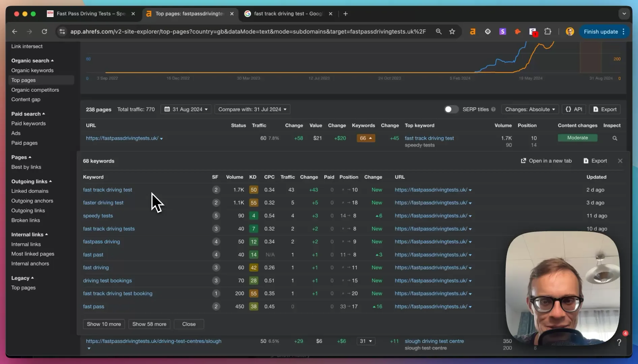638x364 pixels.
Task: Open the browser Extensions puzzle icon
Action: pyautogui.click(x=548, y=32)
